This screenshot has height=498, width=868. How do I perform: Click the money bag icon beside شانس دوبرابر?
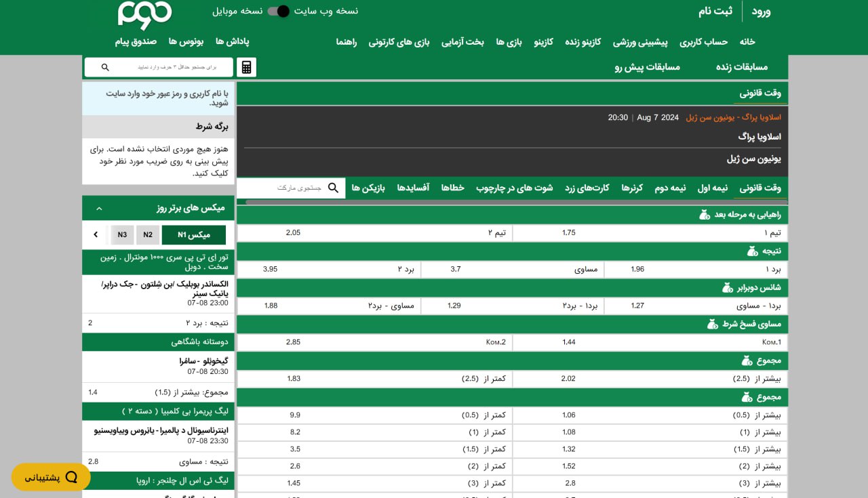[x=728, y=288]
